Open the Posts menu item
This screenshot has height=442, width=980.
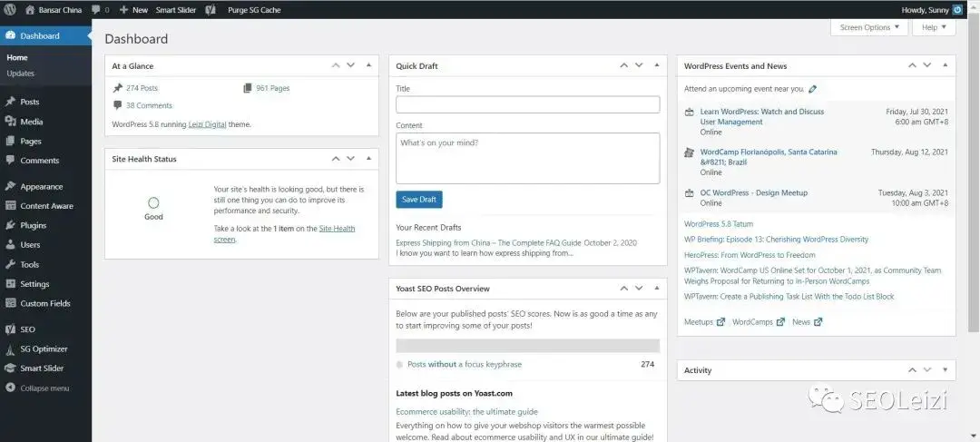point(30,102)
